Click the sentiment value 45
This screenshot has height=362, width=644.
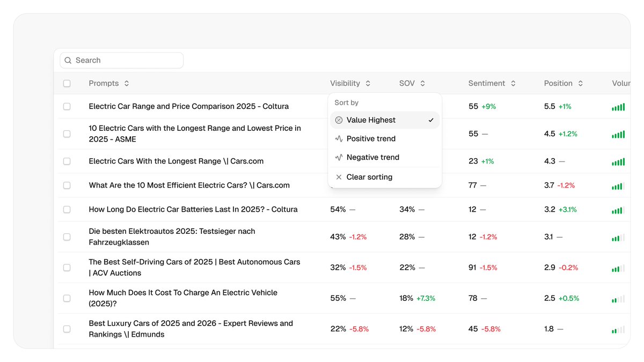473,329
